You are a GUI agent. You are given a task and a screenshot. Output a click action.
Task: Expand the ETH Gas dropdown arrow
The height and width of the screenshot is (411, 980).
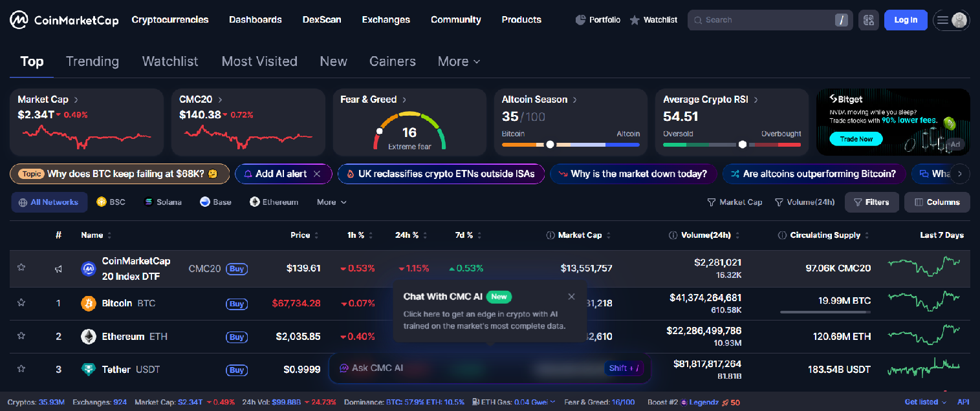[552, 402]
